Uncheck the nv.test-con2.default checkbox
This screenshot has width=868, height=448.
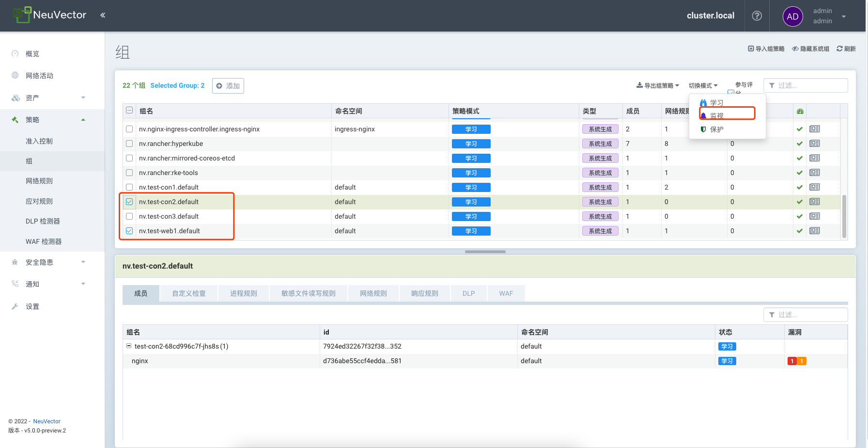pyautogui.click(x=129, y=202)
